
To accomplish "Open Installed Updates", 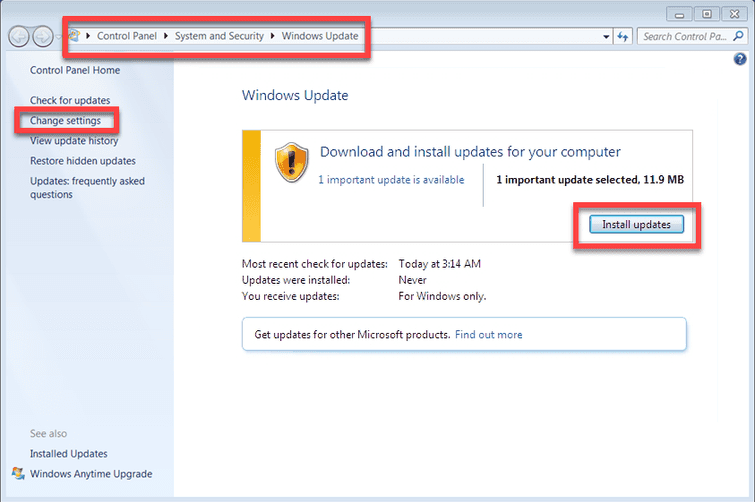I will coord(68,453).
